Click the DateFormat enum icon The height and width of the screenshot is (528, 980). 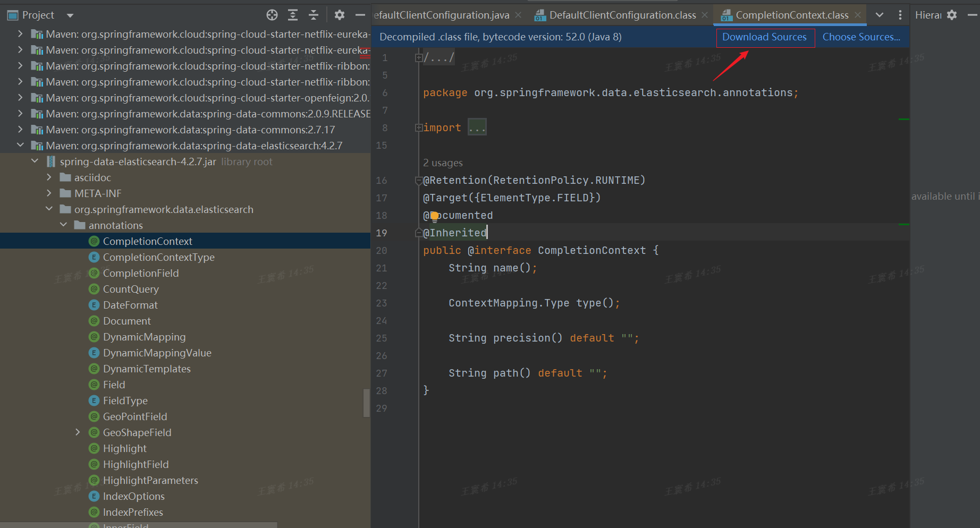pos(94,305)
